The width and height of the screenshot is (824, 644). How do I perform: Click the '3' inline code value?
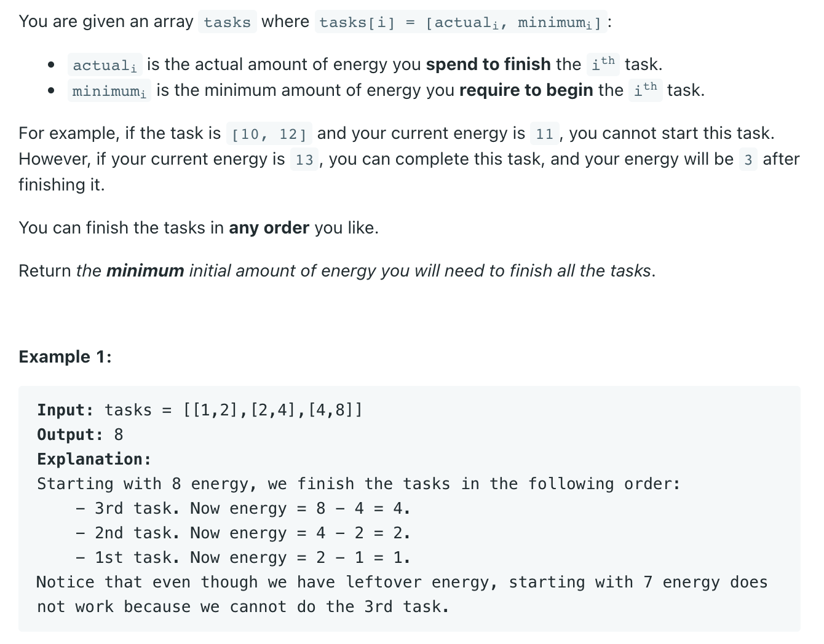click(748, 160)
